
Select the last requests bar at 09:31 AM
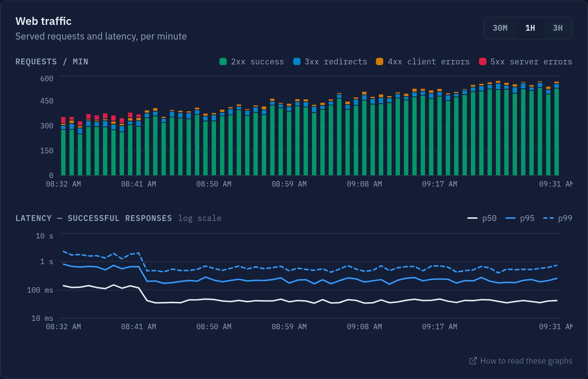click(x=557, y=128)
